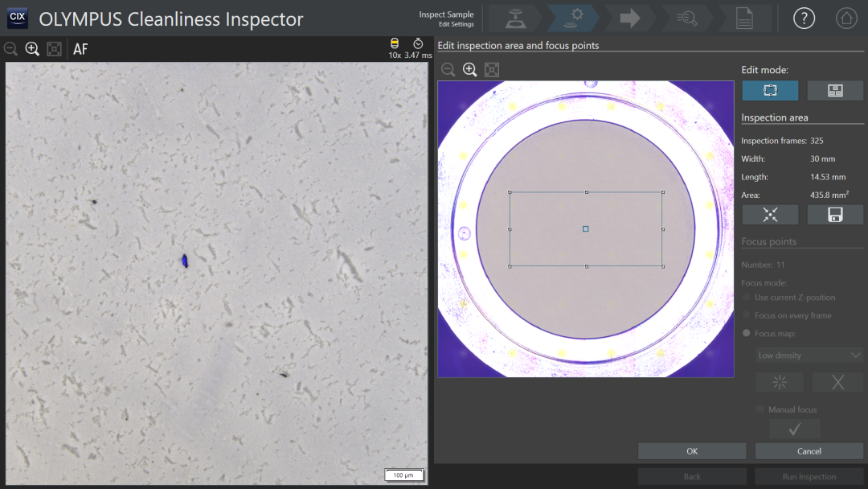Click the Back button
This screenshot has height=489, width=868.
[692, 476]
